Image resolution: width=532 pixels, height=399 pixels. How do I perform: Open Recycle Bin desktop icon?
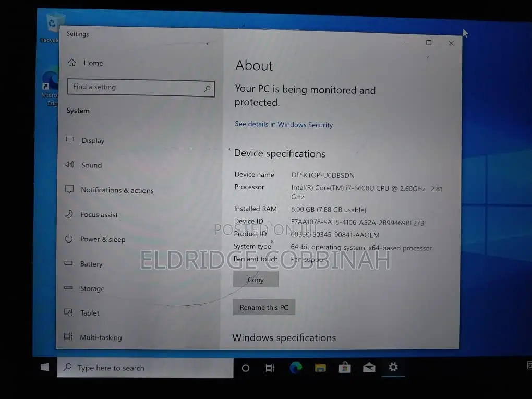click(x=51, y=28)
